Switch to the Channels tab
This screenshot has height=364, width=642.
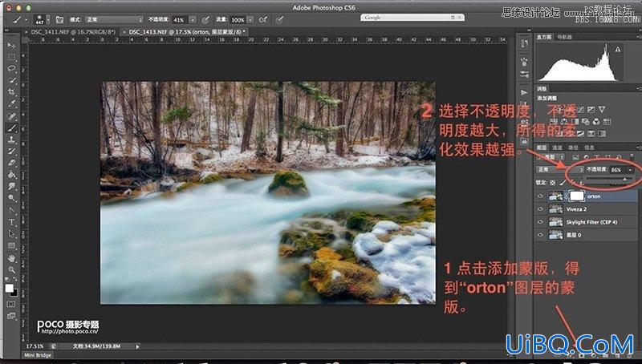[x=557, y=148]
